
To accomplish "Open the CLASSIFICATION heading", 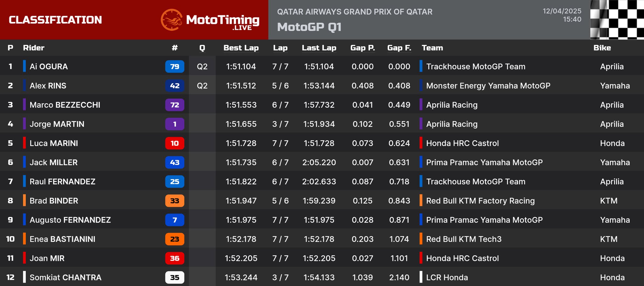I will 55,20.
